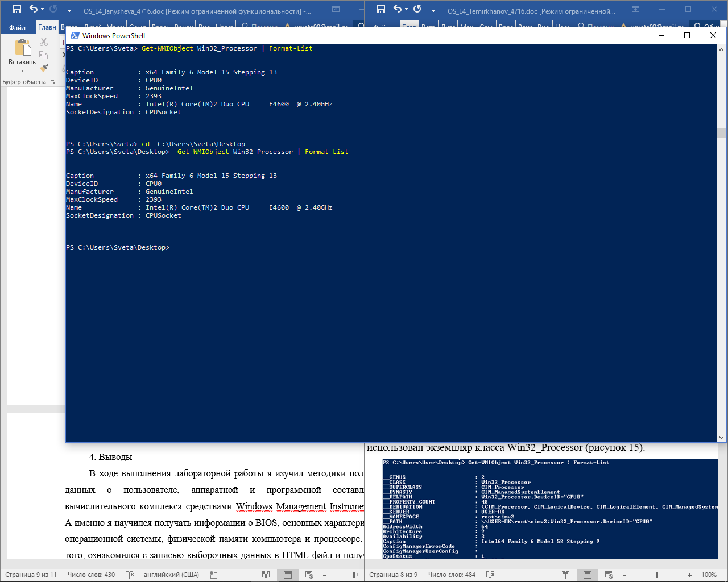Switch left document to Read Mode view

click(x=266, y=575)
